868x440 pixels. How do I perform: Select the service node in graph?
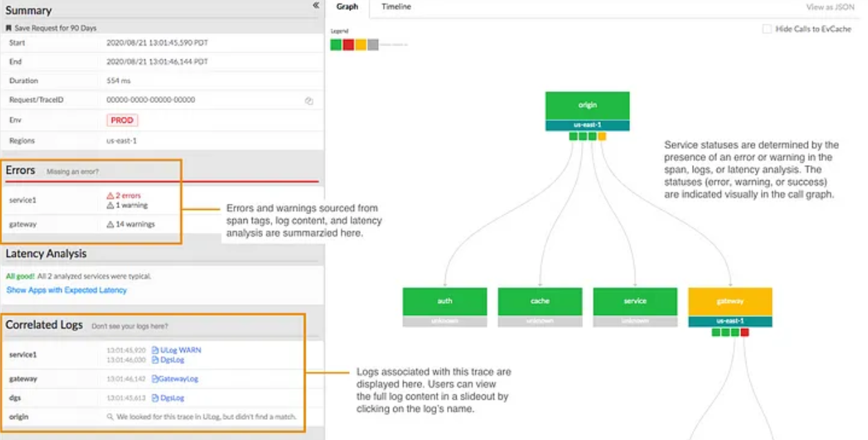coord(635,301)
